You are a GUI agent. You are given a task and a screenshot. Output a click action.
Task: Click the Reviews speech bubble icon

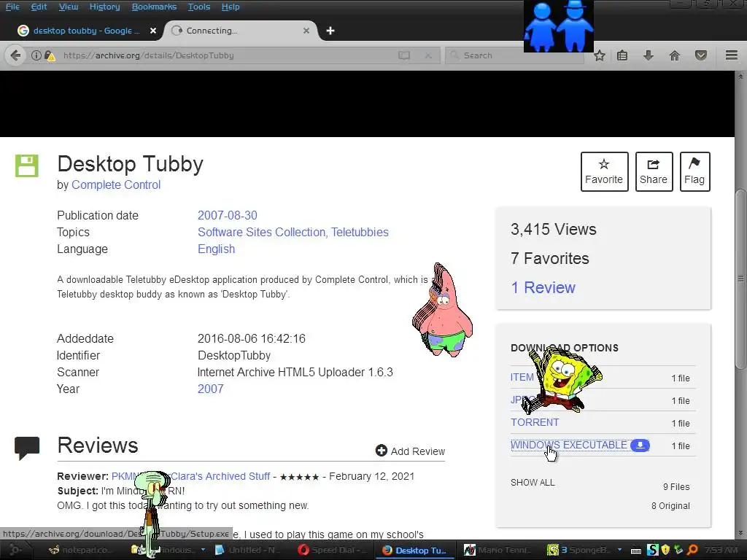tap(27, 448)
